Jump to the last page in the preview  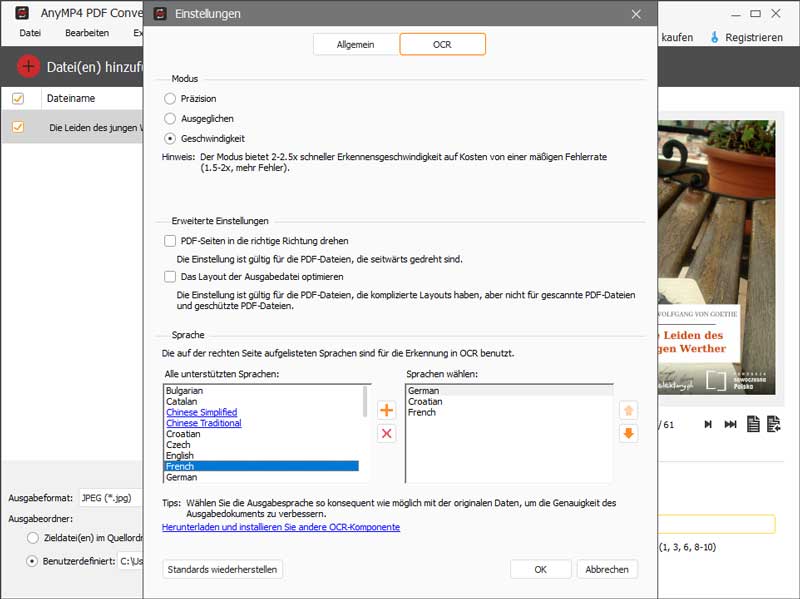tap(730, 424)
